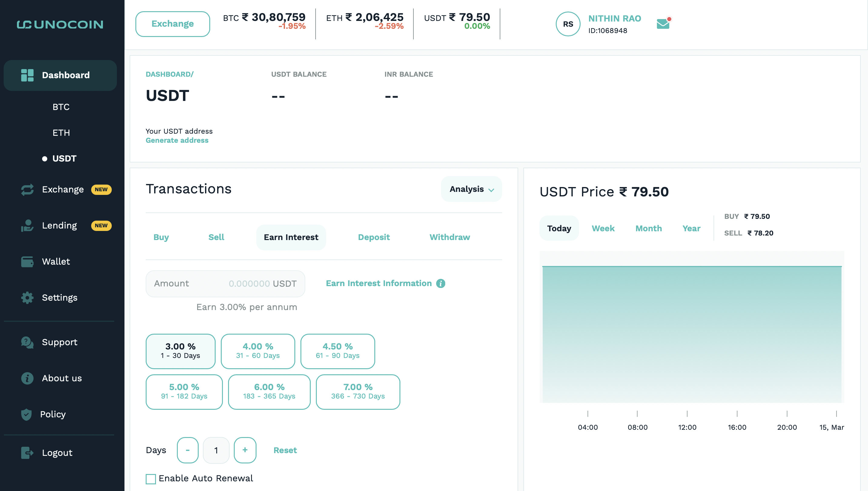
Task: Select the Earn Interest tab
Action: pos(291,237)
